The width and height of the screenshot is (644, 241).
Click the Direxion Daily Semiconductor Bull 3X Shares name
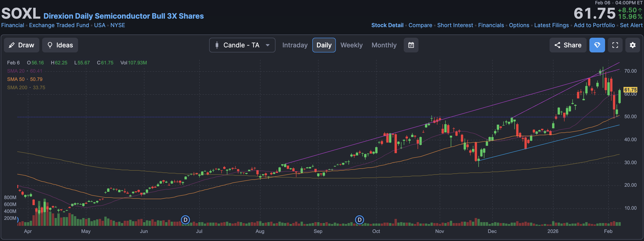[123, 16]
